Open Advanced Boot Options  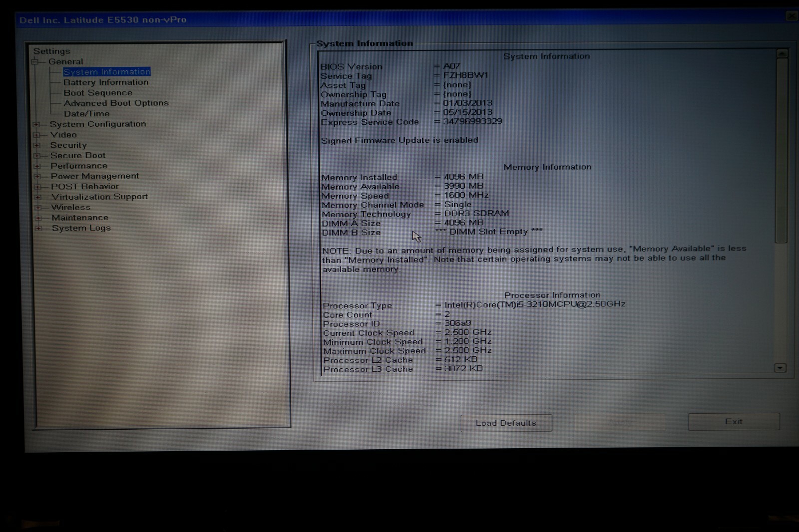pos(116,103)
